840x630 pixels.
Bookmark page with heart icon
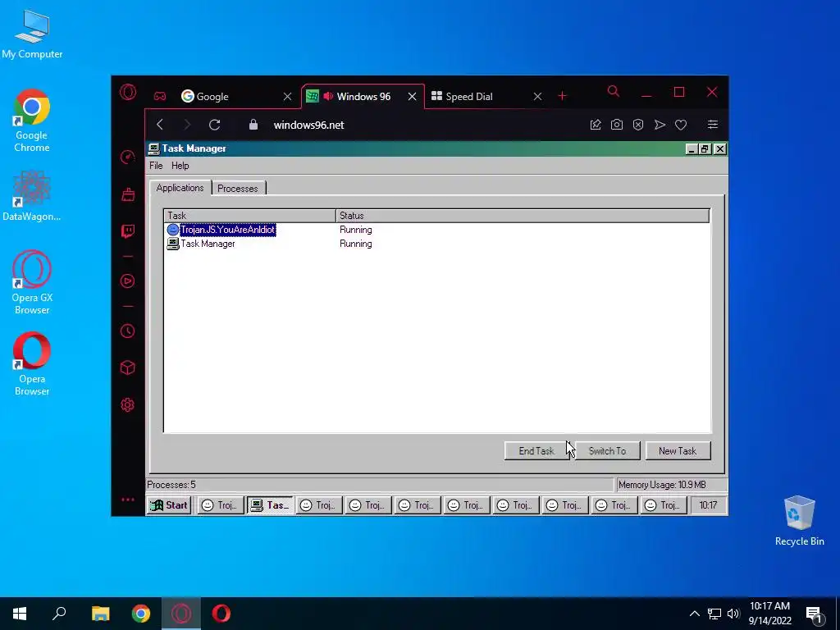pyautogui.click(x=681, y=125)
